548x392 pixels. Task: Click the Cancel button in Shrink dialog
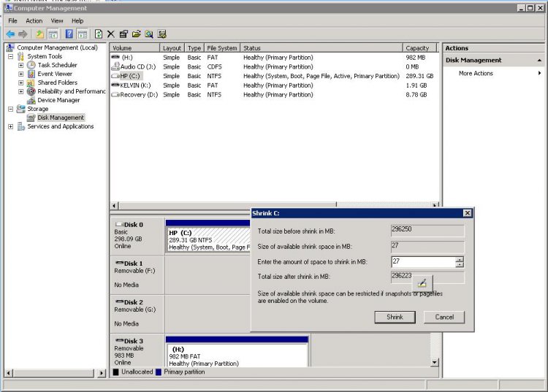coord(444,317)
